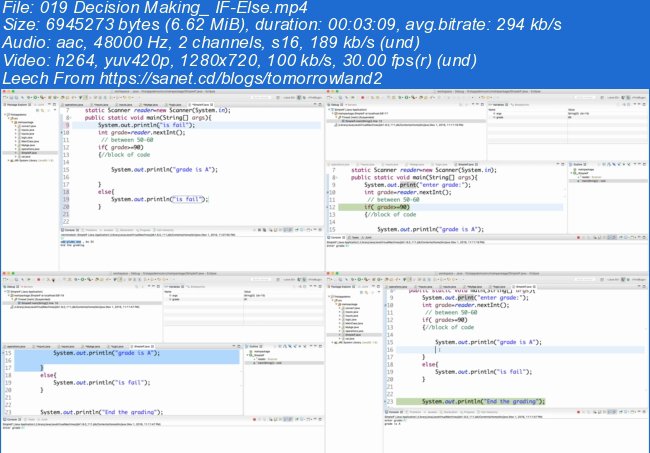Open Console tab in top-left thumbnail
This screenshot has height=453, width=650.
click(x=68, y=230)
